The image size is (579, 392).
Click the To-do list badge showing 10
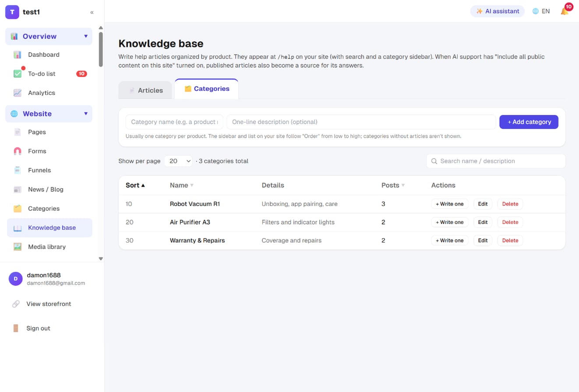pos(81,74)
